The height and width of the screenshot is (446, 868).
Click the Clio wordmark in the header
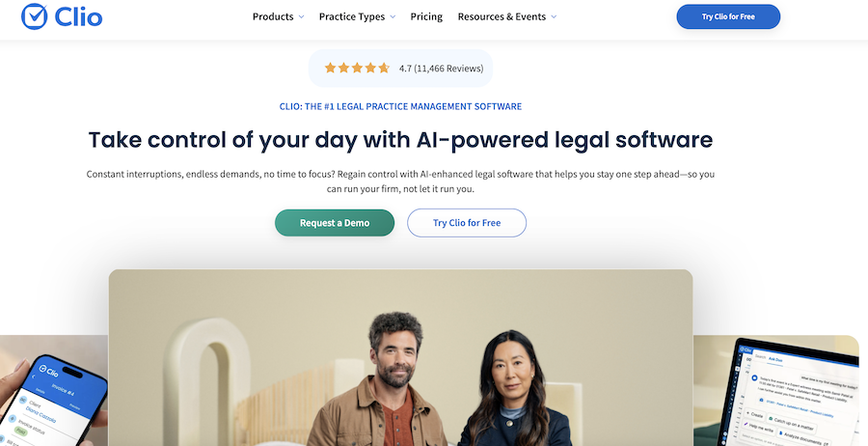79,16
